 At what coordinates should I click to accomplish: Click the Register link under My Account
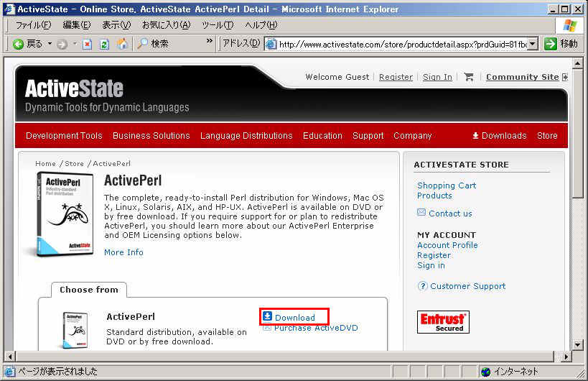[x=434, y=255]
